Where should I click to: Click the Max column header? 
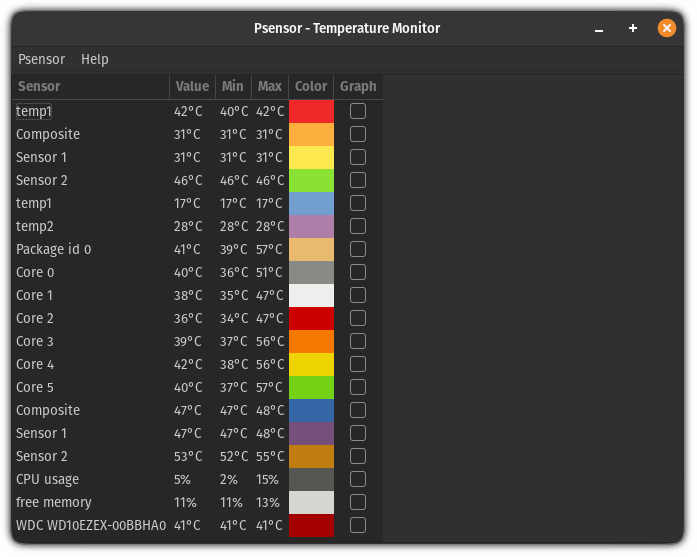tap(269, 87)
